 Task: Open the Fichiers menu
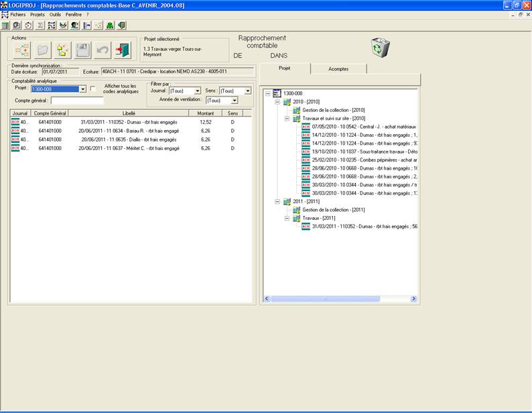(17, 14)
